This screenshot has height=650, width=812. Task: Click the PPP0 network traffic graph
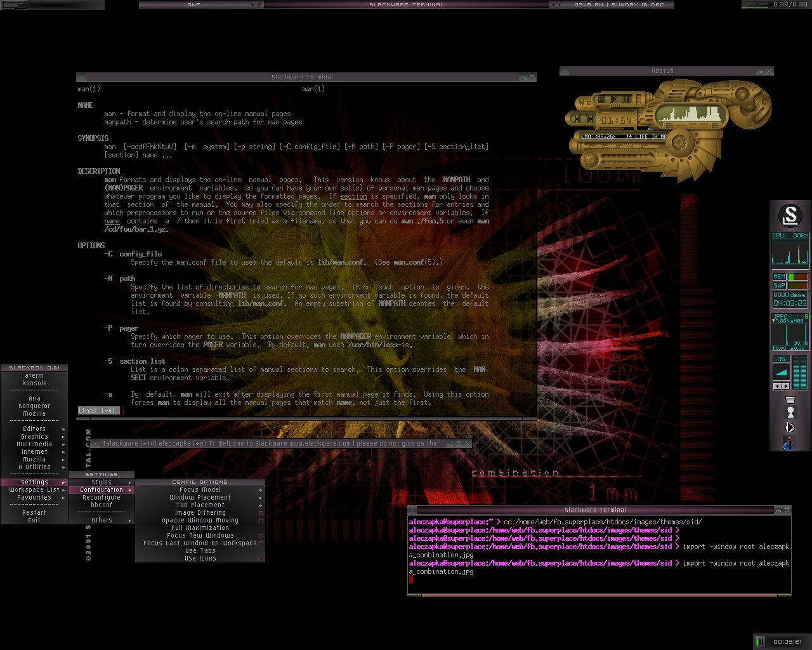(790, 331)
